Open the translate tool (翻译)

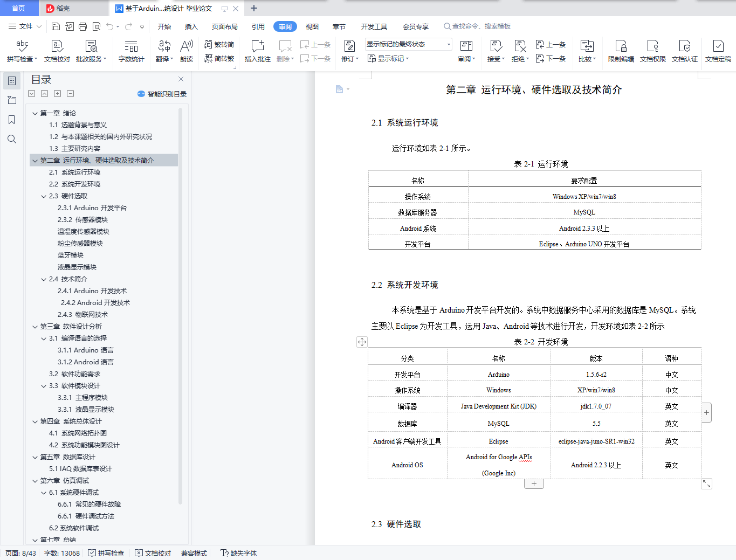(x=164, y=51)
